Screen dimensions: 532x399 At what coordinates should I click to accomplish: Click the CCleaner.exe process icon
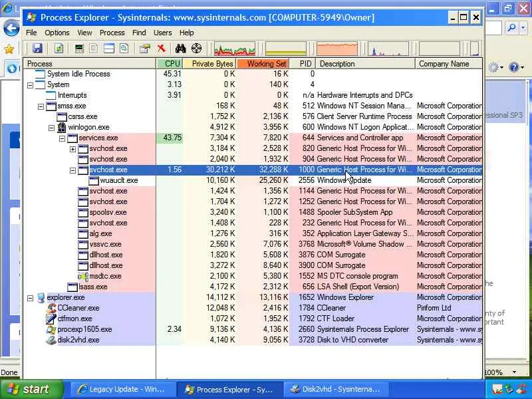pyautogui.click(x=51, y=308)
